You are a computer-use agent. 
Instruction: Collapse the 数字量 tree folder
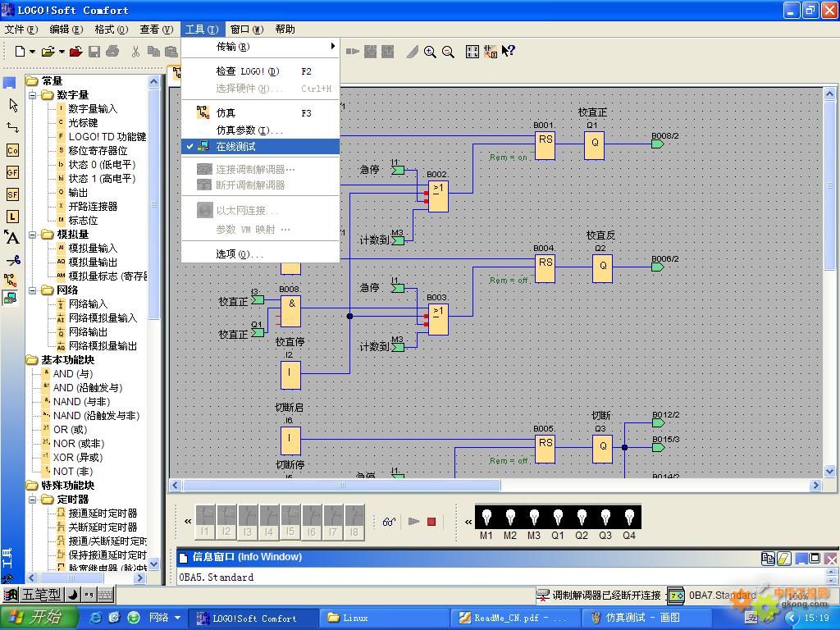(x=33, y=95)
